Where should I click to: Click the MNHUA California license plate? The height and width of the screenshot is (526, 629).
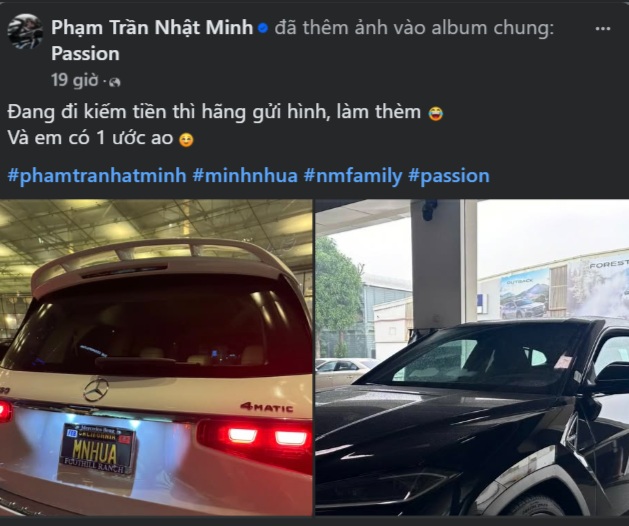click(97, 449)
